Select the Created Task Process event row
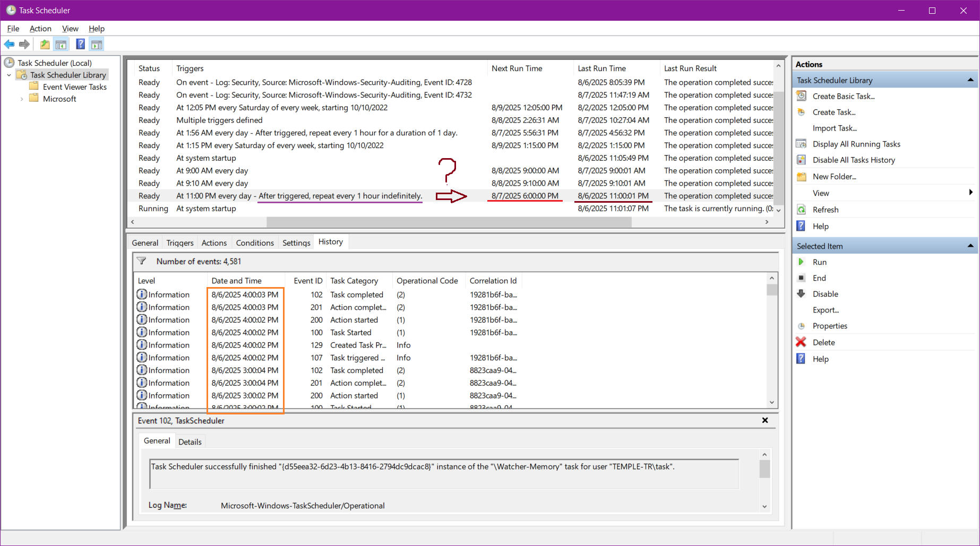Screen dimensions: 980x546 pos(450,345)
